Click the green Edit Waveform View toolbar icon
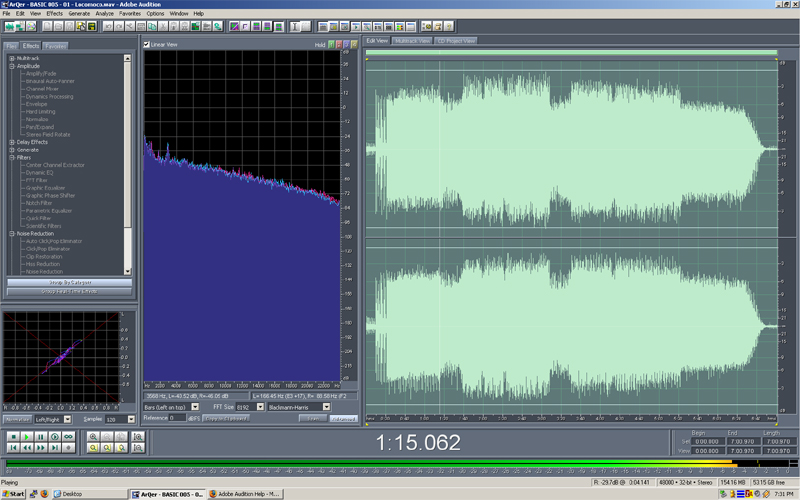The image size is (800, 500). 10,26
